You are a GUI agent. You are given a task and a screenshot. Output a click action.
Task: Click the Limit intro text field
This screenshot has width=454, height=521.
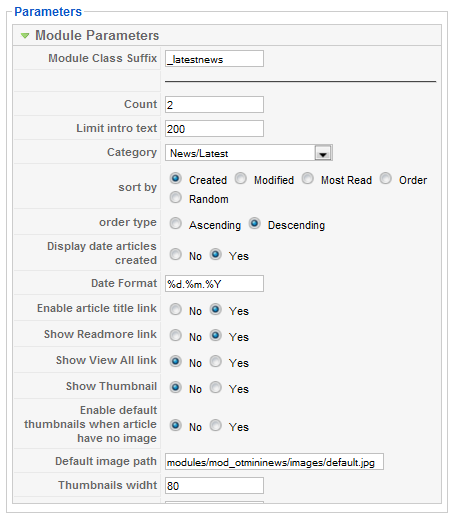click(x=214, y=129)
